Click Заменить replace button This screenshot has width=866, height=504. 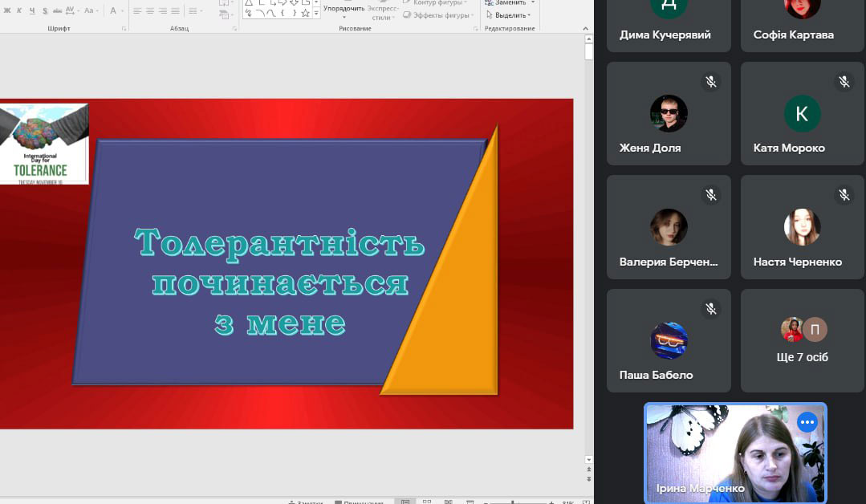tap(509, 2)
